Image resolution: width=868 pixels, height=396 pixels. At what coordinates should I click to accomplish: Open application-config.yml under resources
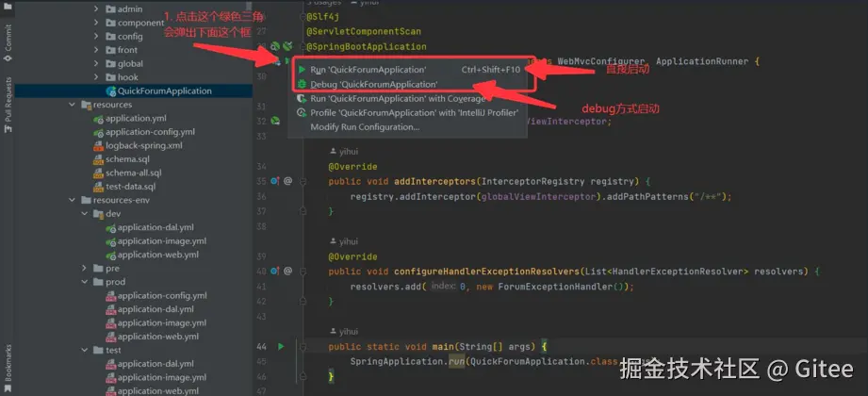[x=144, y=132]
